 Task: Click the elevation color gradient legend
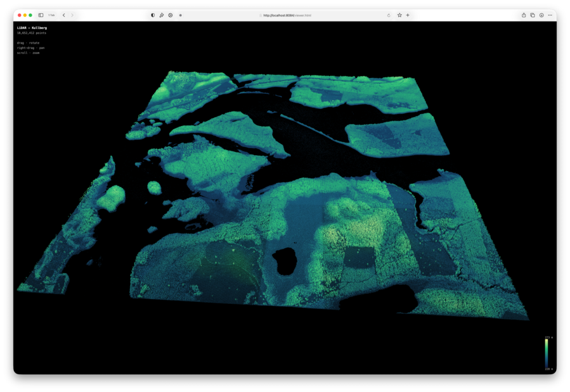point(547,351)
